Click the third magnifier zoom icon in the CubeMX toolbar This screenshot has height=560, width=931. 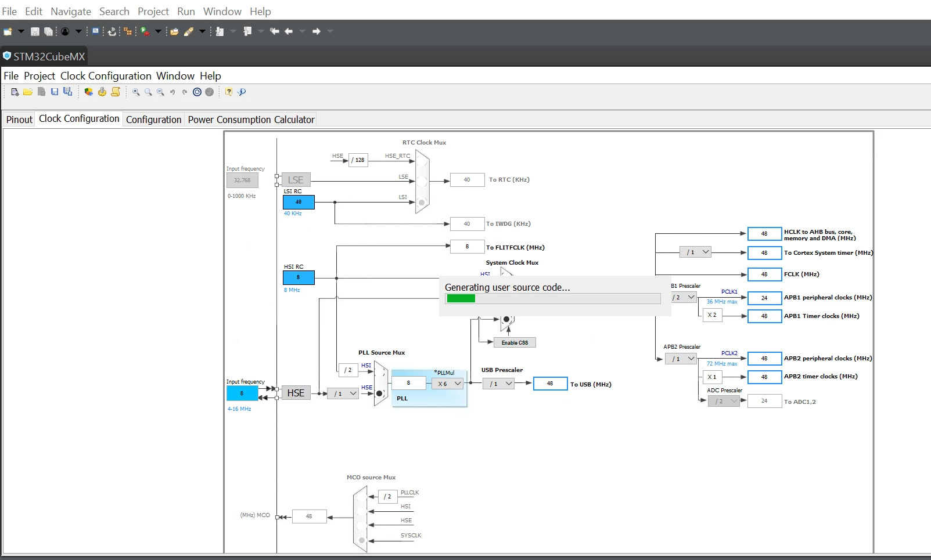tap(160, 92)
